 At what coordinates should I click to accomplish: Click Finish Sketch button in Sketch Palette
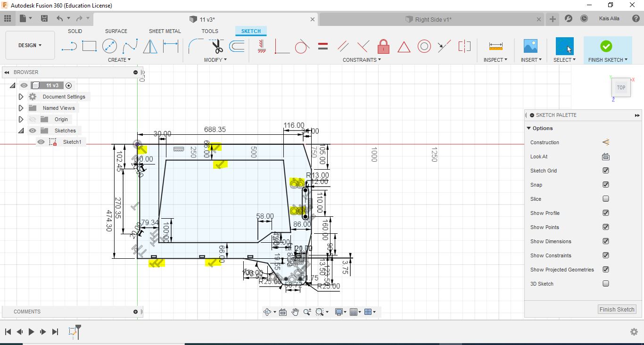coord(617,309)
